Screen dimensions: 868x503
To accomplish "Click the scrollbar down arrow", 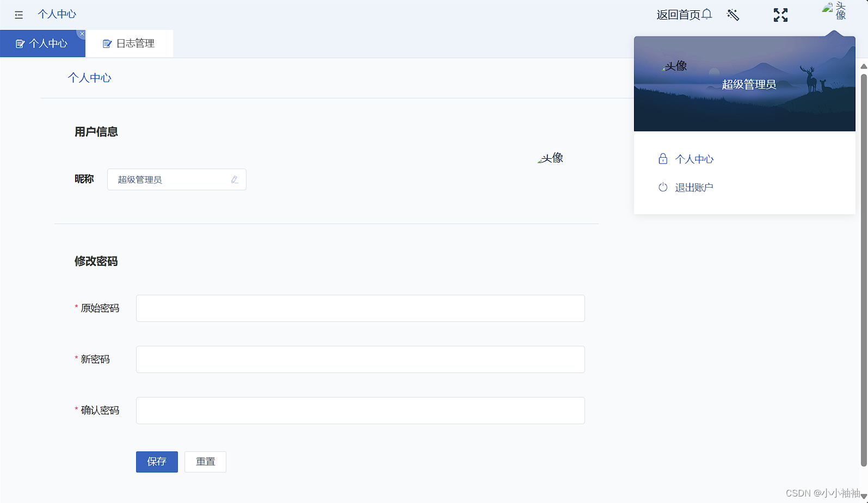I will coord(864,496).
